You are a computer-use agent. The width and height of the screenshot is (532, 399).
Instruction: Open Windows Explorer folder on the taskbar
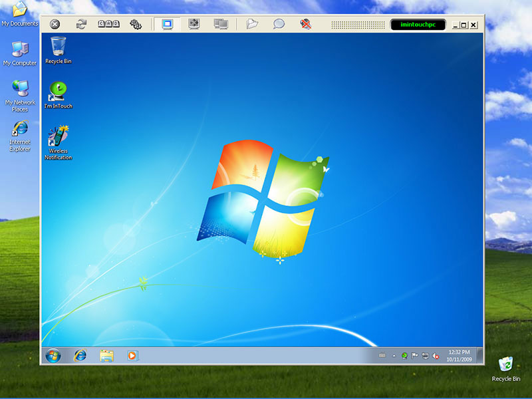(106, 356)
